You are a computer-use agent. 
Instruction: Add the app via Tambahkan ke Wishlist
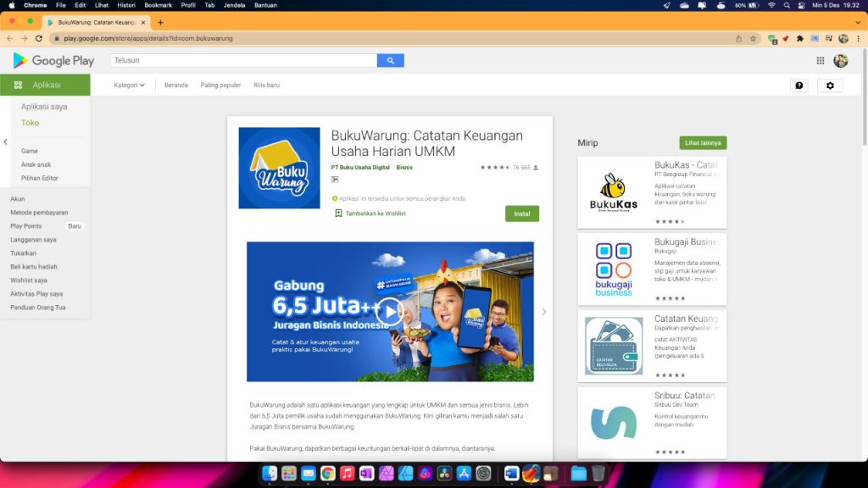[x=370, y=213]
